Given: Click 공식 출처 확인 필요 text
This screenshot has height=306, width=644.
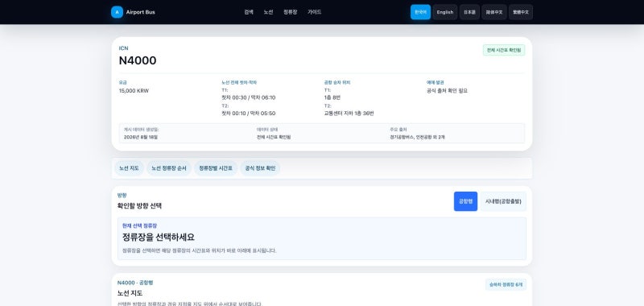Looking at the screenshot, I should [x=447, y=91].
